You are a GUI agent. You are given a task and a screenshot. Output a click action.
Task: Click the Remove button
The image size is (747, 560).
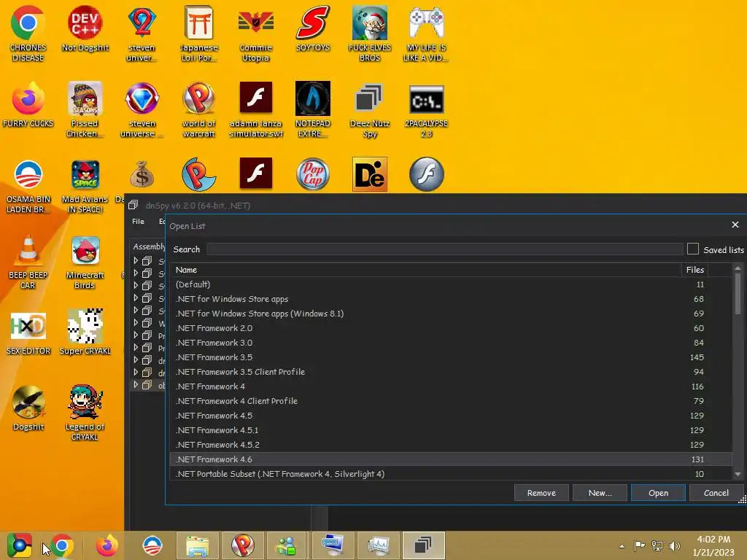(541, 493)
